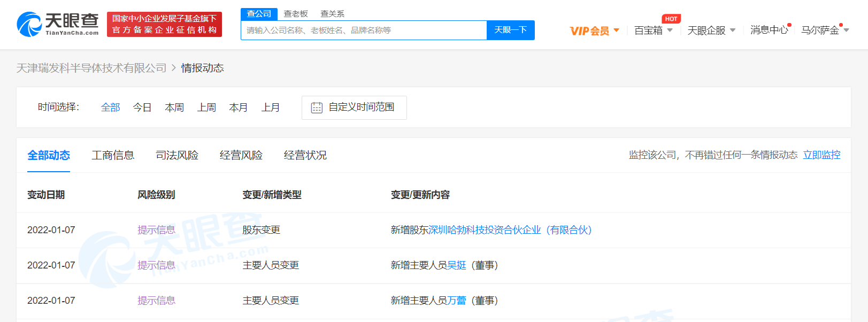Image resolution: width=868 pixels, height=322 pixels.
Task: Click the red official credit agency badge
Action: 164,25
